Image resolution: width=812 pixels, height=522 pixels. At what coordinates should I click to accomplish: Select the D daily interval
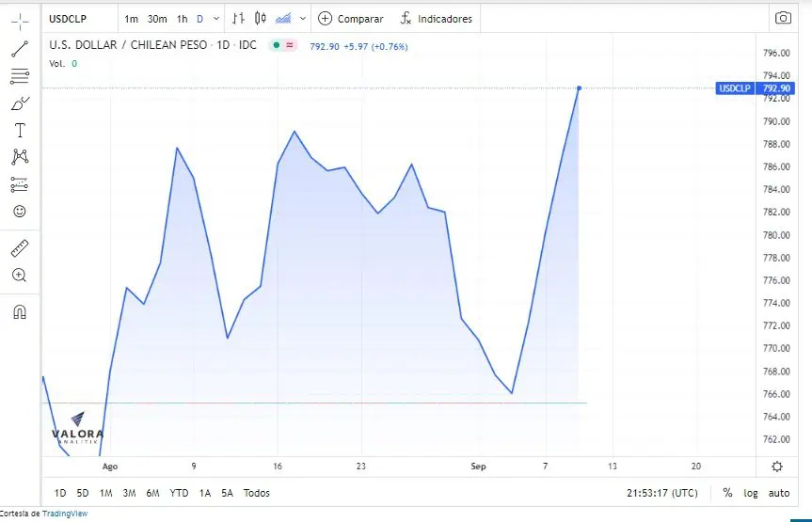(x=199, y=19)
